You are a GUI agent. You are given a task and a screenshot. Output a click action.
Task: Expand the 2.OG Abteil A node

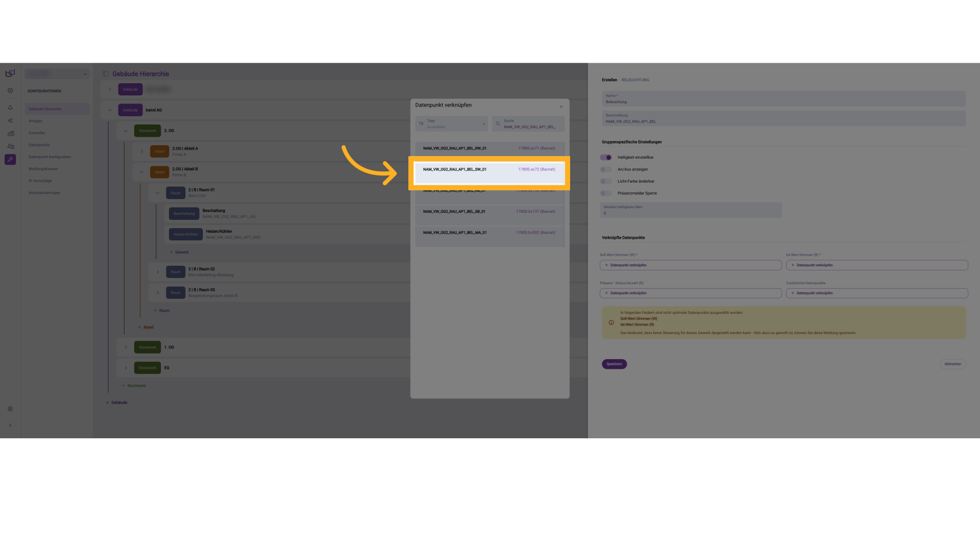click(142, 152)
